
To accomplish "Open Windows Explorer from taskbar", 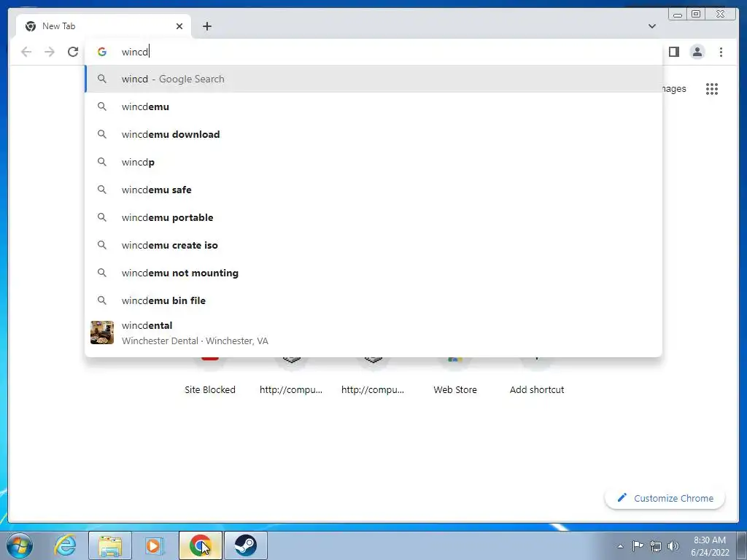I will point(109,545).
